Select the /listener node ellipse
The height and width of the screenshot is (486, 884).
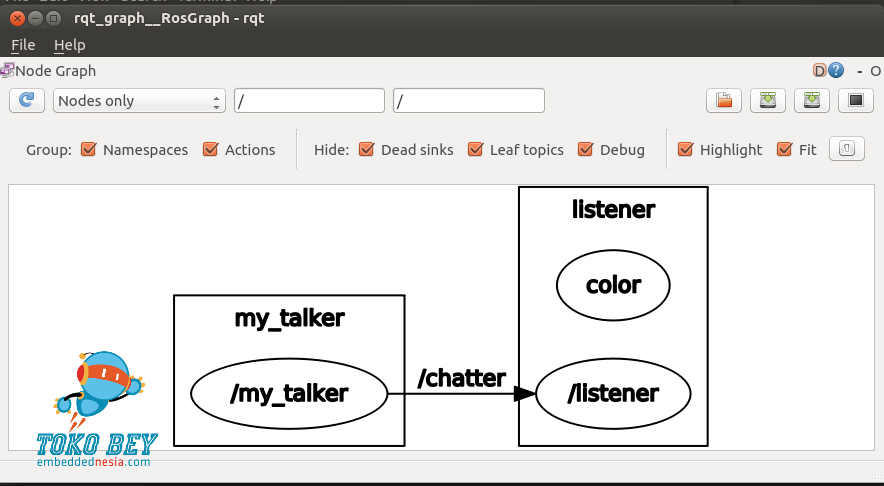coord(613,394)
